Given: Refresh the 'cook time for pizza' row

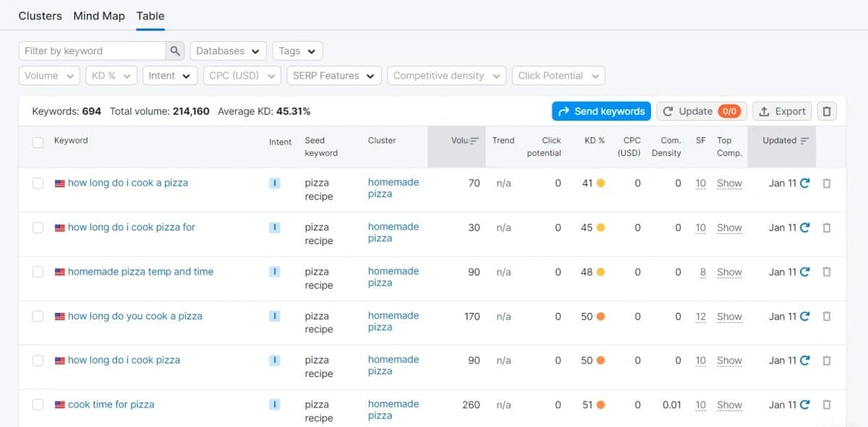Looking at the screenshot, I should click(805, 405).
